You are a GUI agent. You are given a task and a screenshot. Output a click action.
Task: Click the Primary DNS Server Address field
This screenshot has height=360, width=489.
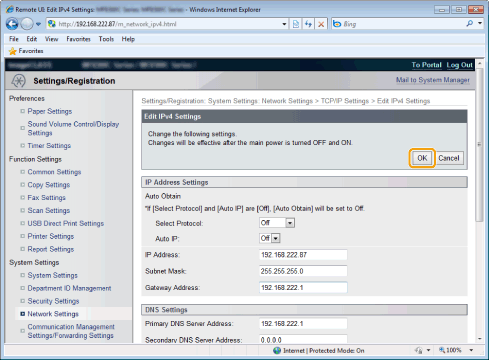click(303, 324)
